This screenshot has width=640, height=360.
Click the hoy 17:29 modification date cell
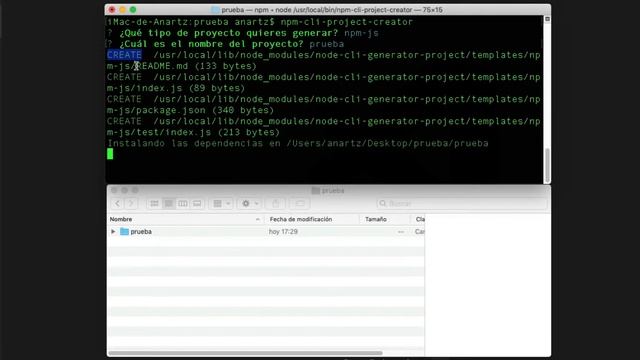click(x=283, y=231)
